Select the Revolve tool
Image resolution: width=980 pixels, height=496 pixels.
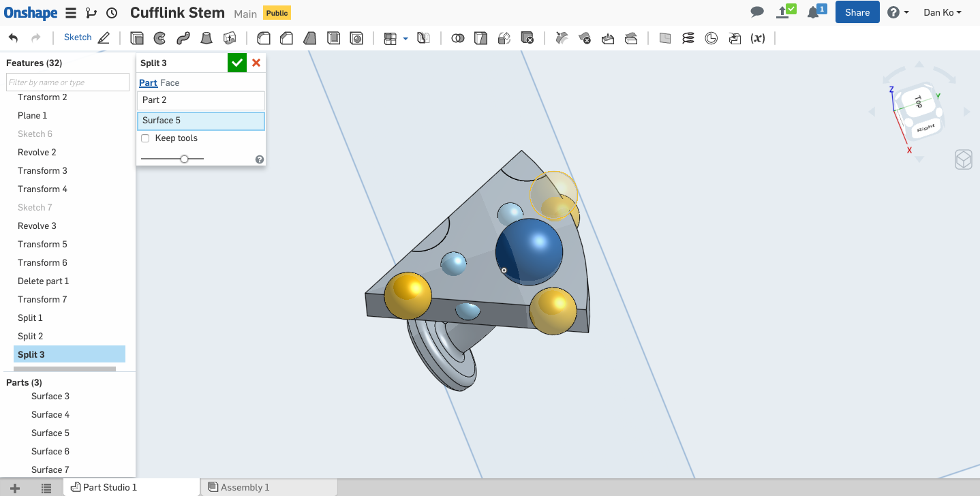(159, 38)
